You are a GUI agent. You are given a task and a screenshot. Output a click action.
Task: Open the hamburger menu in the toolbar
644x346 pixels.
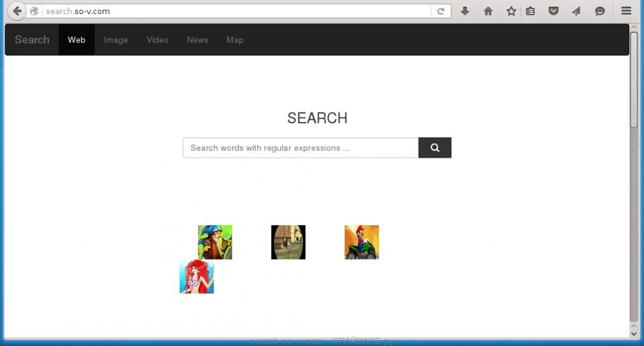click(x=626, y=11)
